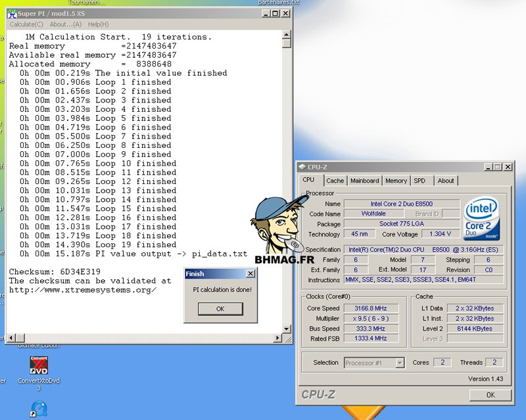Viewport: 526px width, 420px height.
Task: Click the Core Voltage value '1.304 V'
Action: click(x=440, y=234)
